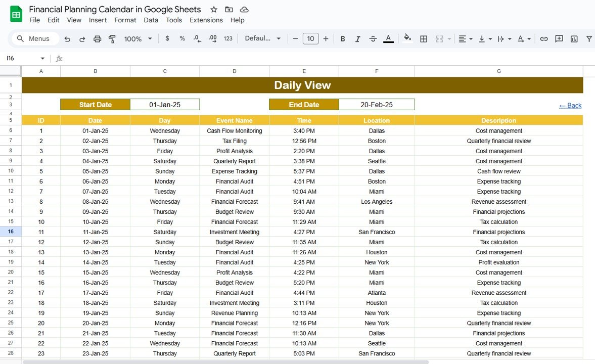Open the Default font family dropdown
Image resolution: width=595 pixels, height=364 pixels.
point(262,38)
